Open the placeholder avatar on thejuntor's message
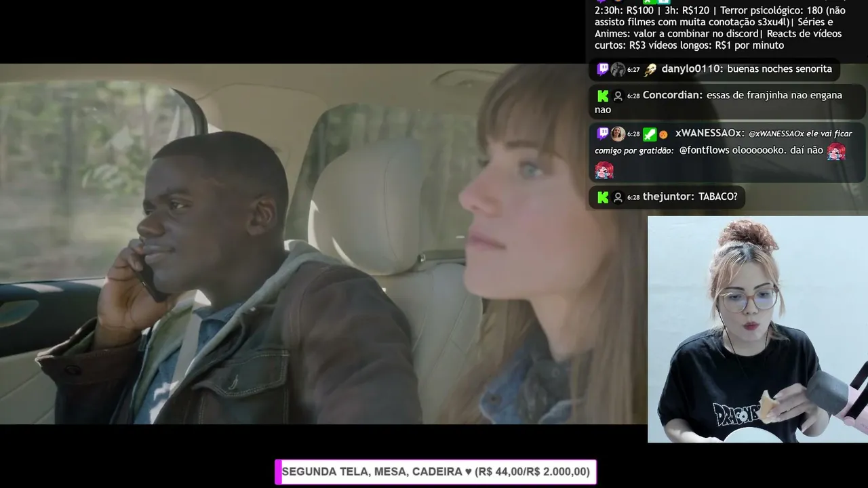 coord(618,197)
